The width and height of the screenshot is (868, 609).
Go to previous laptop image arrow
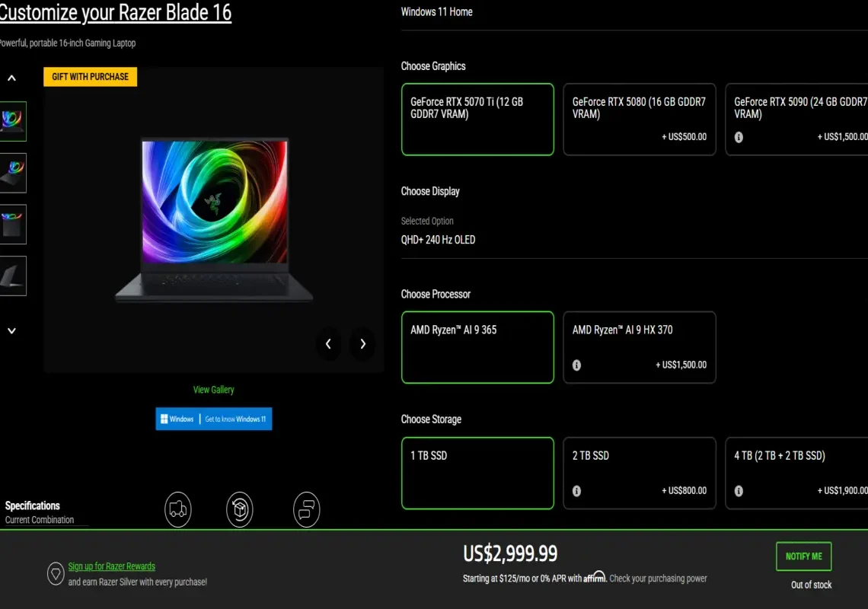(328, 344)
